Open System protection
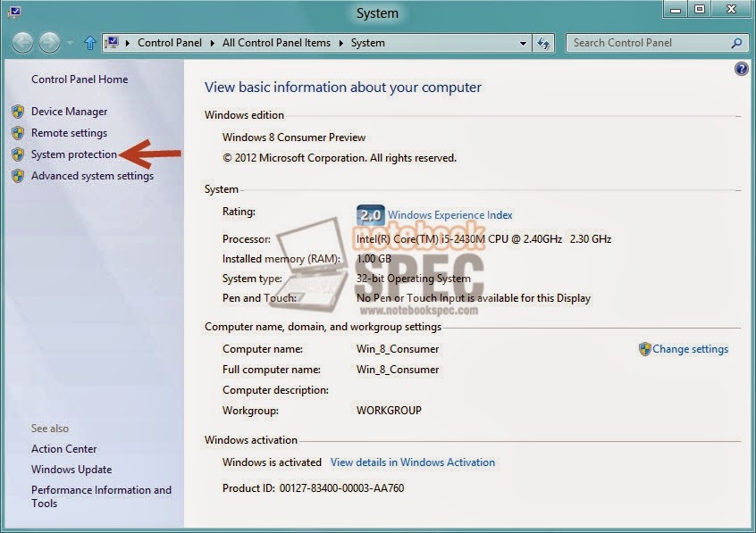Image resolution: width=756 pixels, height=533 pixels. (x=74, y=154)
